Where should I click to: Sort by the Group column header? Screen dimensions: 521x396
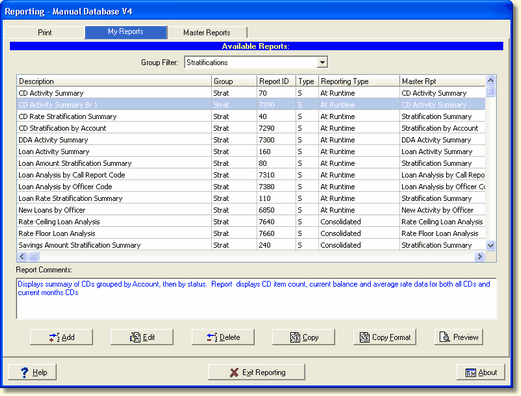(x=234, y=81)
